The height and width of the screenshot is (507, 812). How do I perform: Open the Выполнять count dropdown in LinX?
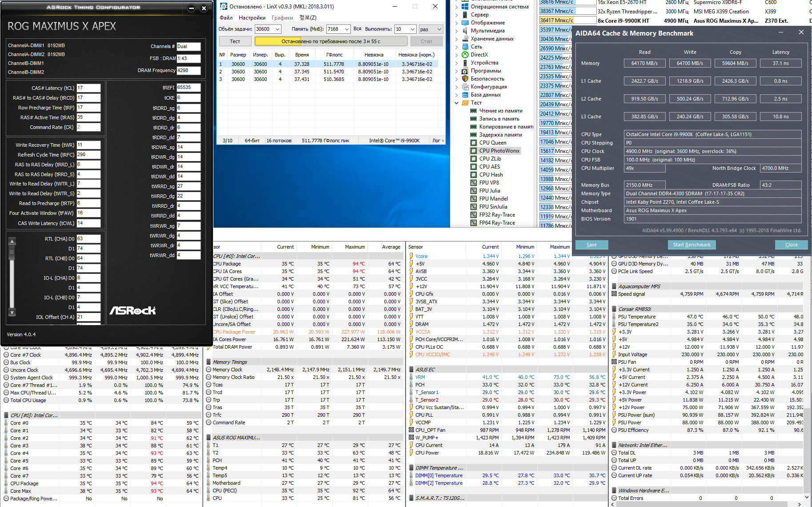[413, 29]
